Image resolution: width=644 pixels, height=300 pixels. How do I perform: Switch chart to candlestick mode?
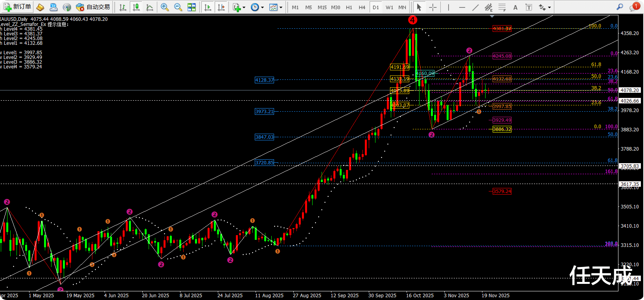tap(136, 7)
